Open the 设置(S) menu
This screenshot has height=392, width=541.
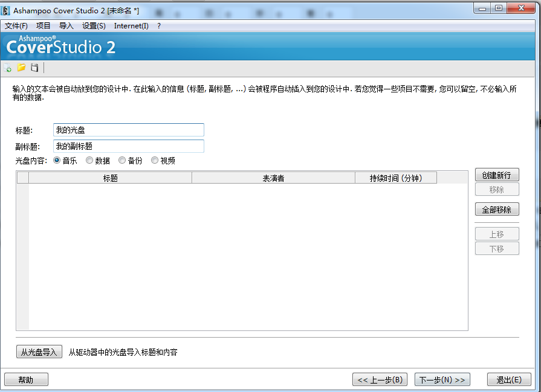click(94, 26)
